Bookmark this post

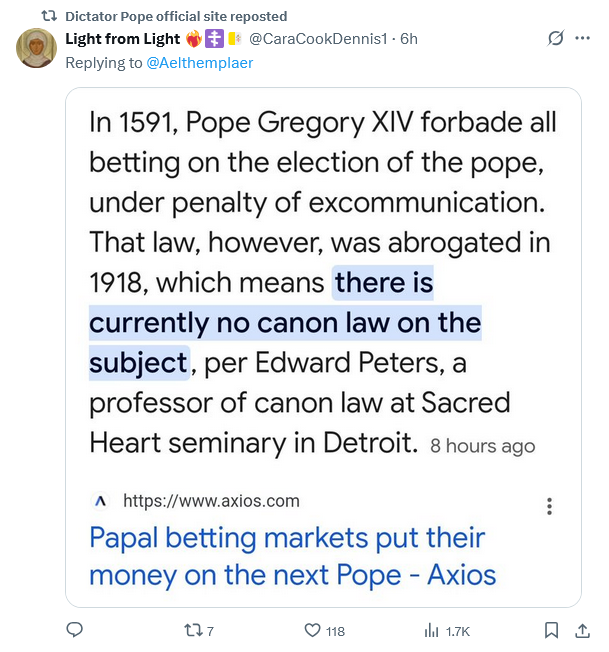[551, 630]
